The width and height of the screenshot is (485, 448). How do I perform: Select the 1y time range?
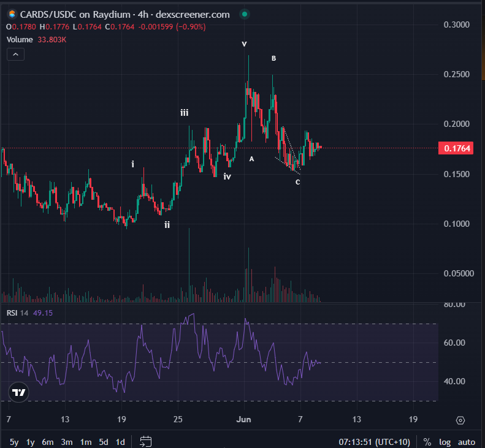point(30,442)
